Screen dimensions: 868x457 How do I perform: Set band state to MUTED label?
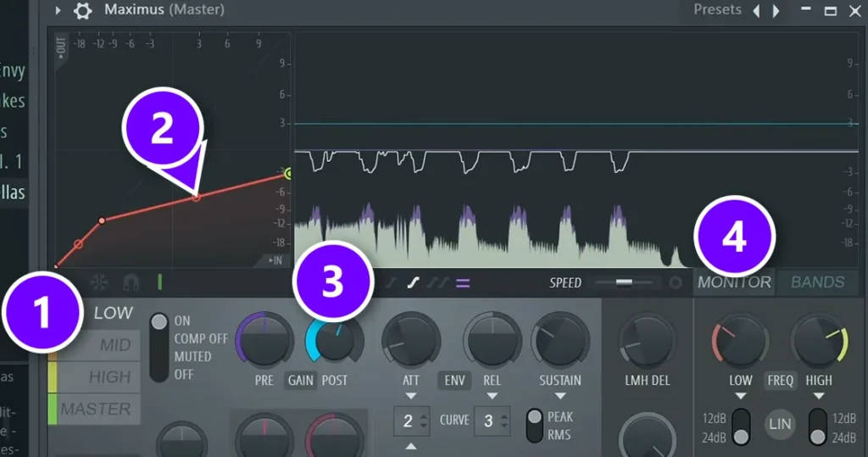tap(192, 357)
